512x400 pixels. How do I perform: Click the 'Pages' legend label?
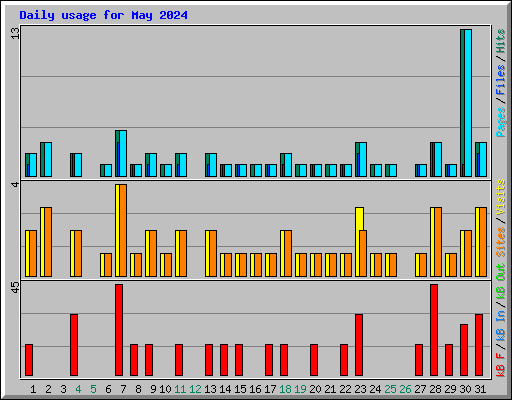click(x=501, y=122)
